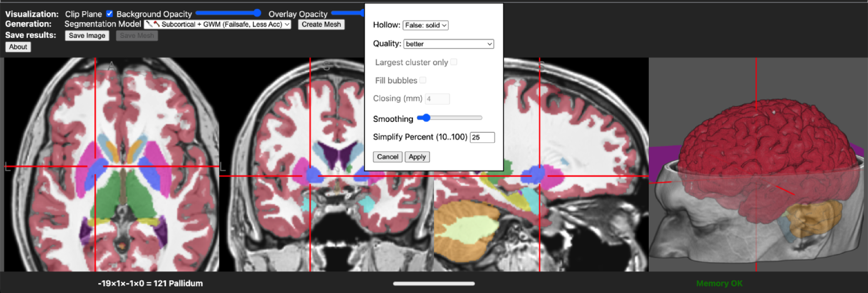The width and height of the screenshot is (868, 293).
Task: Adjust the Overlay Opacity slider
Action: pyautogui.click(x=348, y=13)
